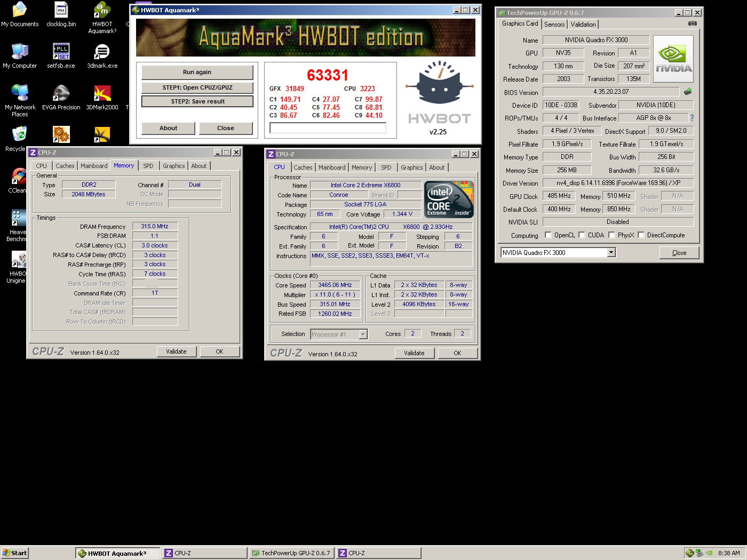This screenshot has width=747, height=560.
Task: Open the Windows Start menu
Action: (x=14, y=553)
